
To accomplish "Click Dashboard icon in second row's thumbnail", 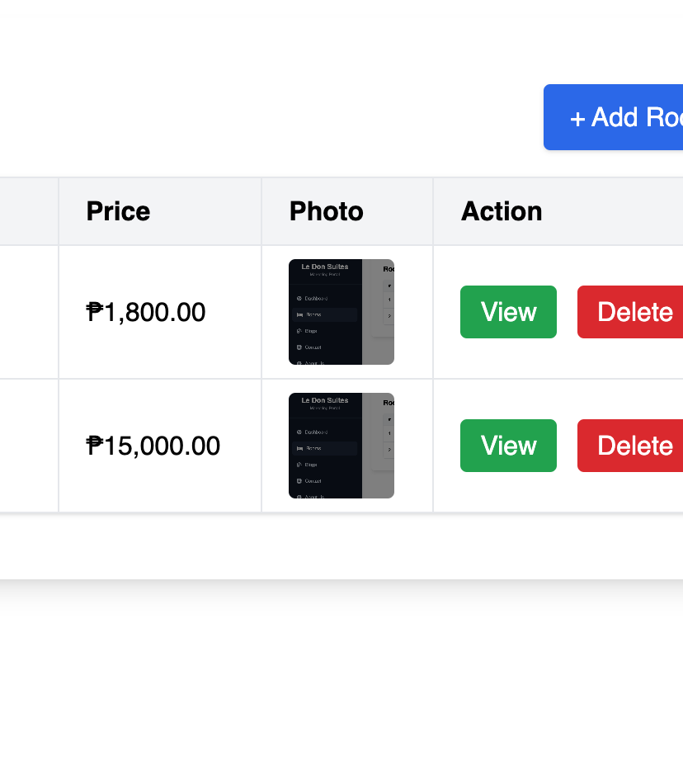I will pos(299,432).
